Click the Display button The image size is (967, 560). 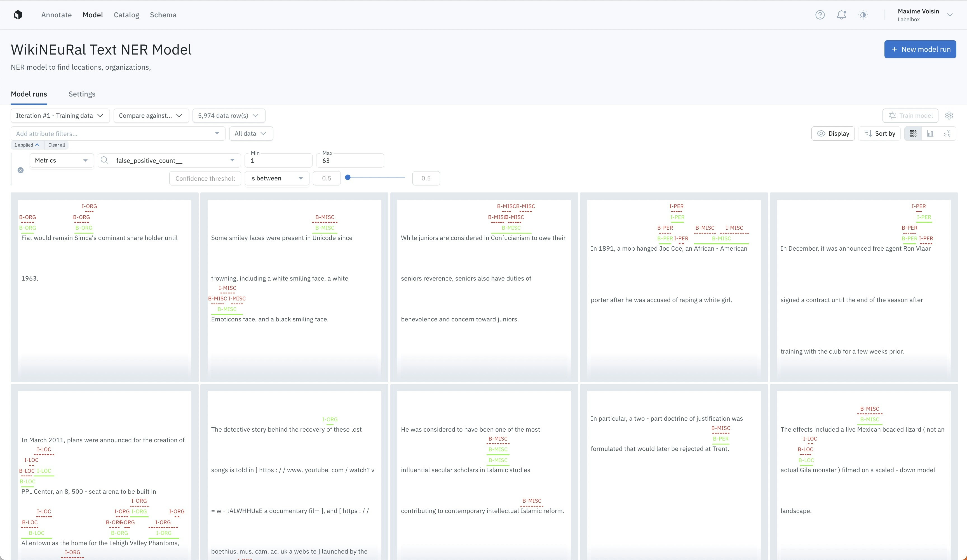[x=833, y=133]
